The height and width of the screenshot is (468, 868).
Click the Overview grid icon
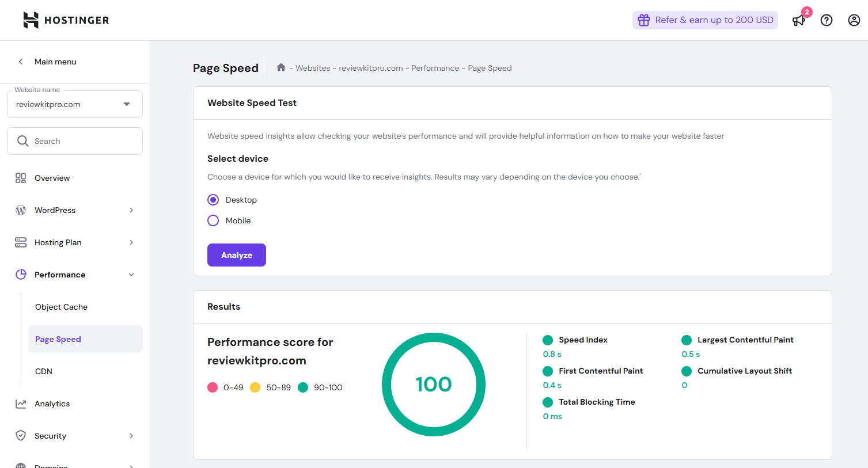pos(21,178)
